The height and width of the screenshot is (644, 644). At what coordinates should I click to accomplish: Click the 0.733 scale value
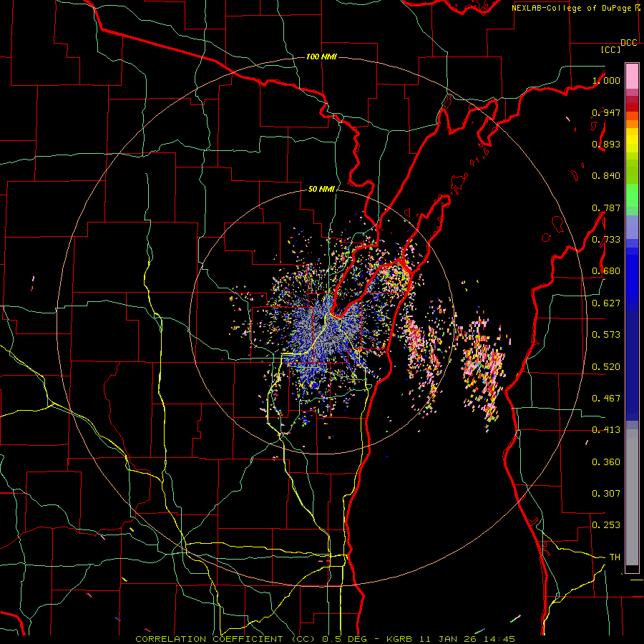[606, 240]
